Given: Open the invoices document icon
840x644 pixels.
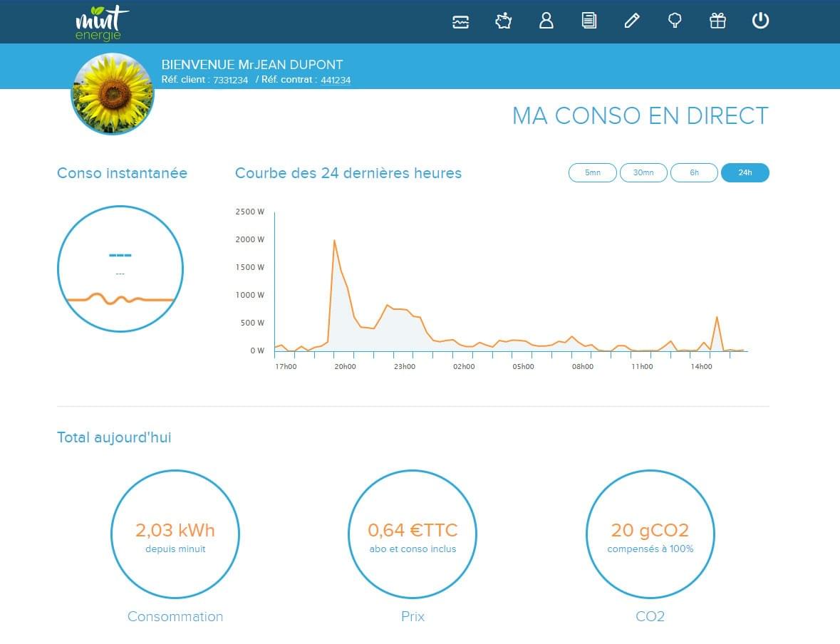Looking at the screenshot, I should [588, 21].
